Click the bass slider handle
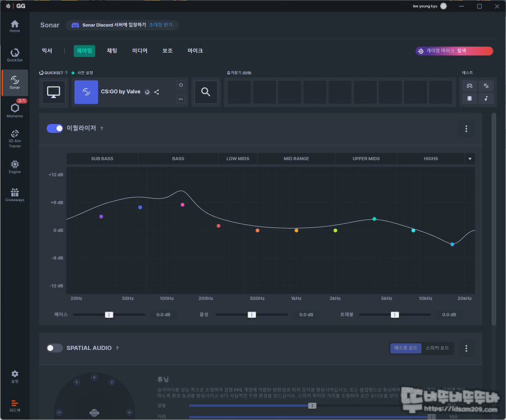 coord(109,315)
